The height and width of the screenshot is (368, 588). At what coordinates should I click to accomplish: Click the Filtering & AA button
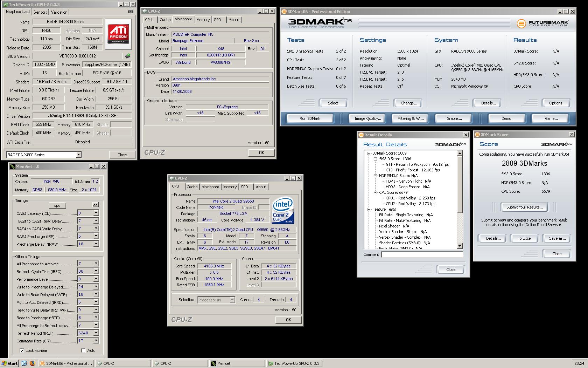(411, 118)
